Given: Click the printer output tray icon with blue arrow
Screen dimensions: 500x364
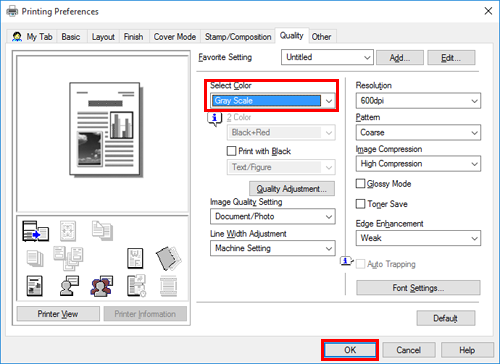Looking at the screenshot, I should [x=35, y=231].
